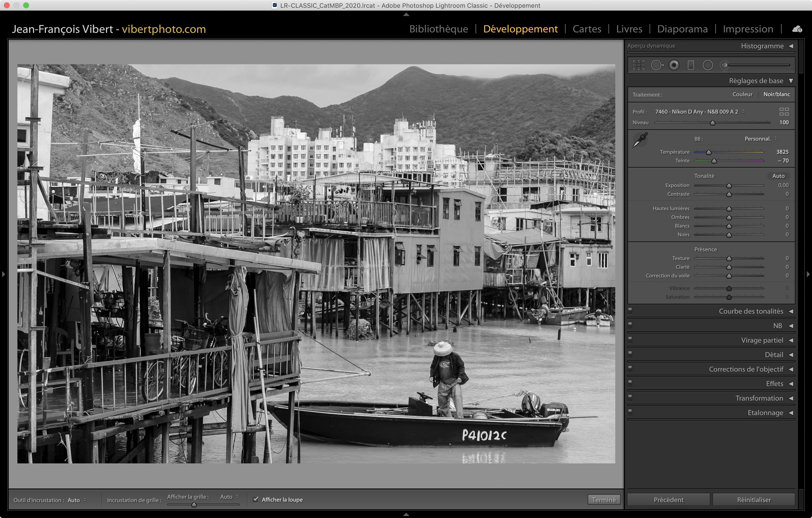Expand the Virage partiel panel
This screenshot has height=518, width=812.
(791, 340)
